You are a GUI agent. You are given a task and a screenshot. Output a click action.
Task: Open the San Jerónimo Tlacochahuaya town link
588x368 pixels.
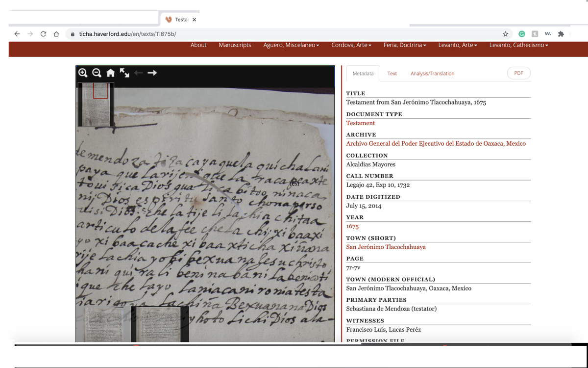(386, 247)
